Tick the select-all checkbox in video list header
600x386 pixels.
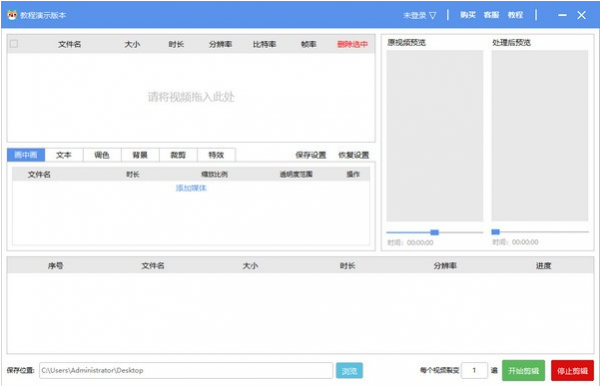14,44
